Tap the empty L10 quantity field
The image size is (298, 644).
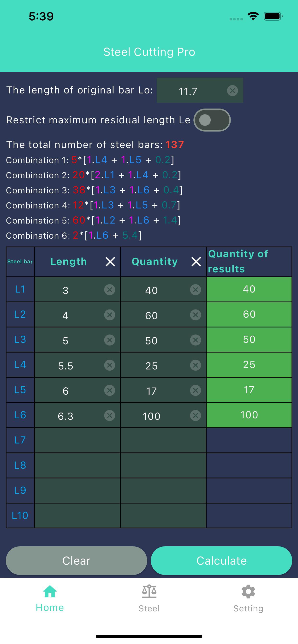(x=163, y=516)
